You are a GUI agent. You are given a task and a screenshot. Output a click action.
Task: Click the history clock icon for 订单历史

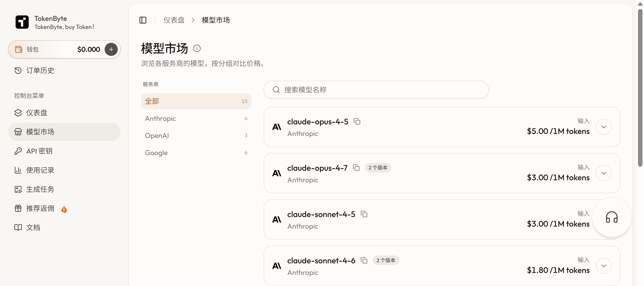tap(18, 70)
